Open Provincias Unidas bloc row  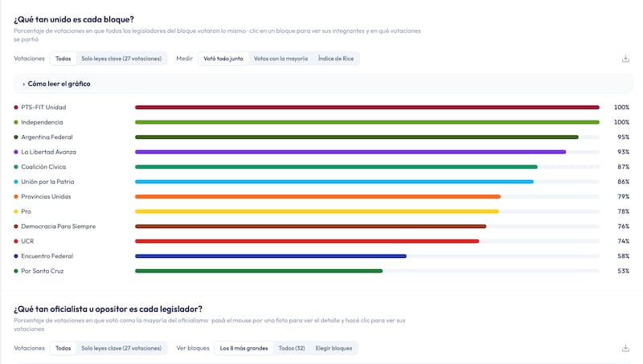321,197
